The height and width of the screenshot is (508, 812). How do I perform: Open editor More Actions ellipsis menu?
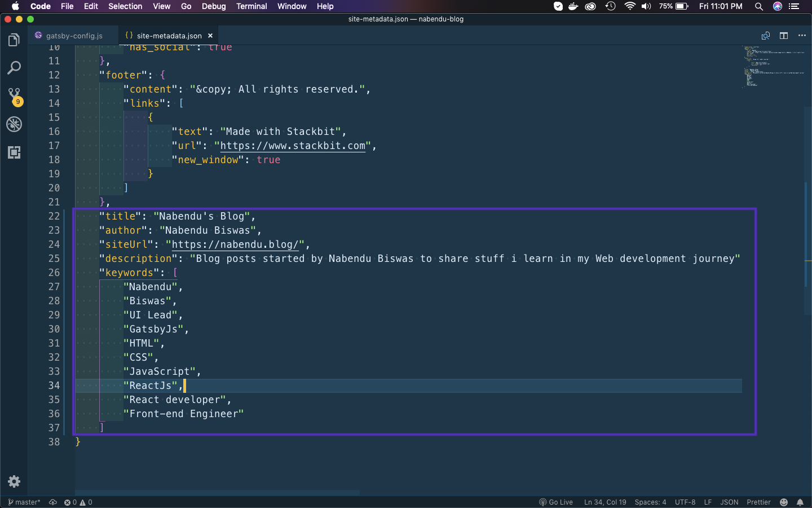coord(802,36)
